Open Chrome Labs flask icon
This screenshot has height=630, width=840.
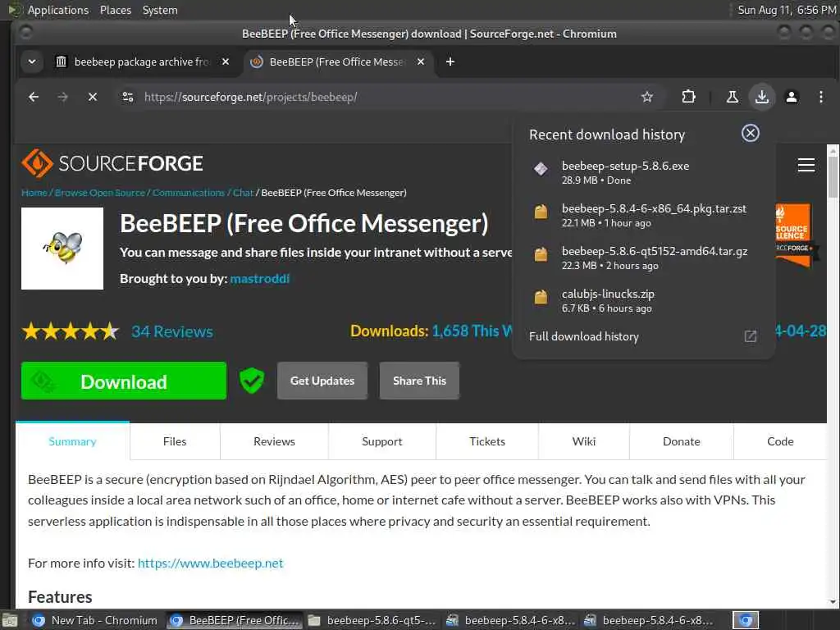pyautogui.click(x=732, y=97)
